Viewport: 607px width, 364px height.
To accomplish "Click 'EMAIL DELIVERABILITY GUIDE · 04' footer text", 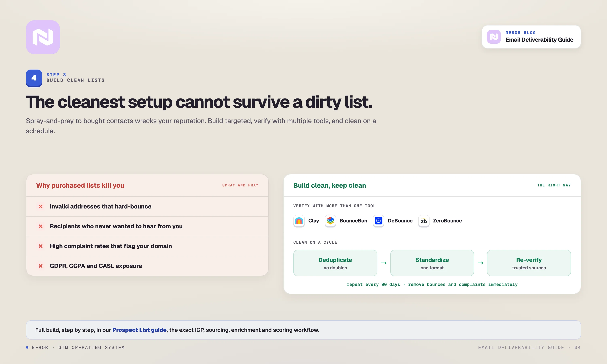I will (x=529, y=347).
